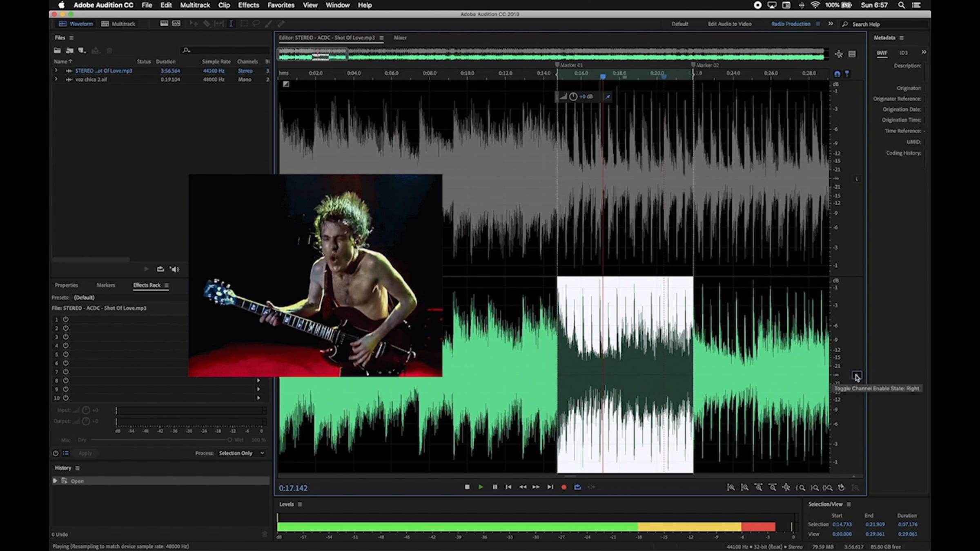Screen dimensions: 980x551
Task: Adjust the Mix Dry/Wet slider
Action: click(229, 440)
